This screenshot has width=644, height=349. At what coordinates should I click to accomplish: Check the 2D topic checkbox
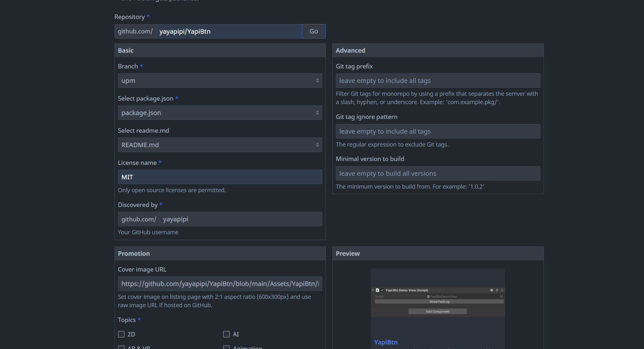pyautogui.click(x=121, y=334)
